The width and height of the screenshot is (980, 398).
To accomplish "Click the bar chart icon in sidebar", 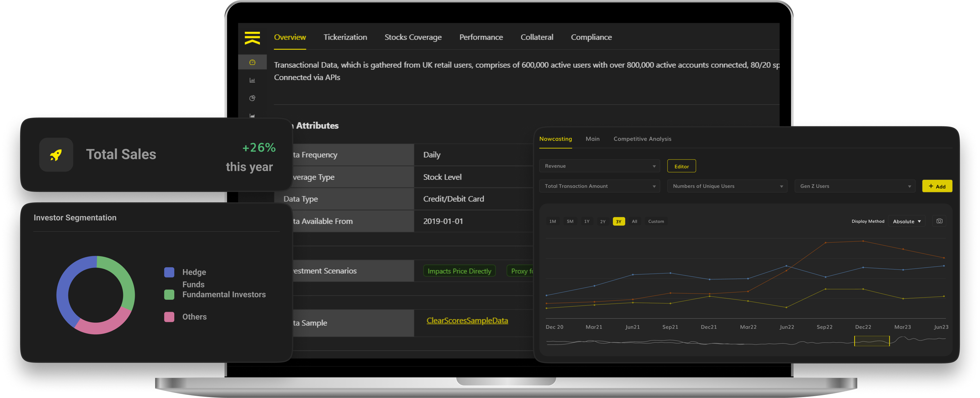I will click(x=252, y=80).
